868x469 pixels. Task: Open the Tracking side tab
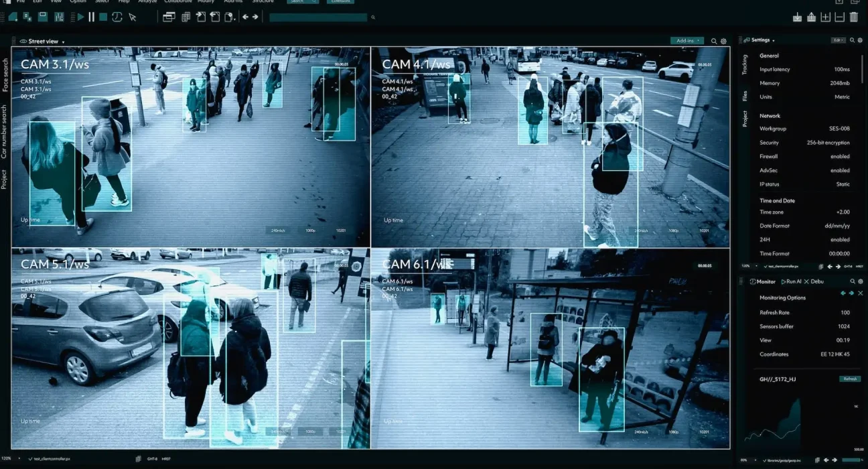pos(745,65)
